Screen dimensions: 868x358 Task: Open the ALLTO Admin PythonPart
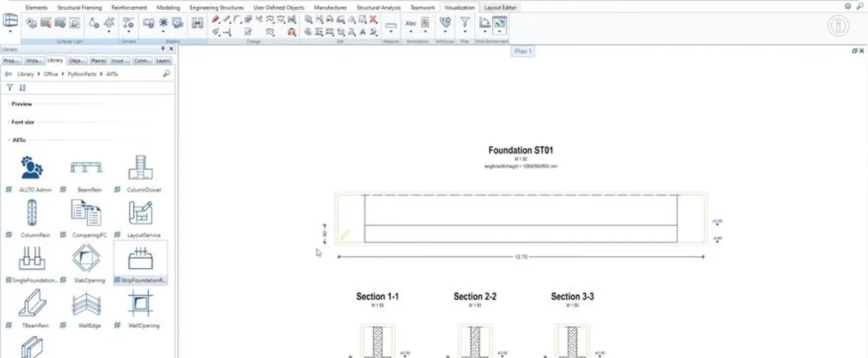click(32, 173)
